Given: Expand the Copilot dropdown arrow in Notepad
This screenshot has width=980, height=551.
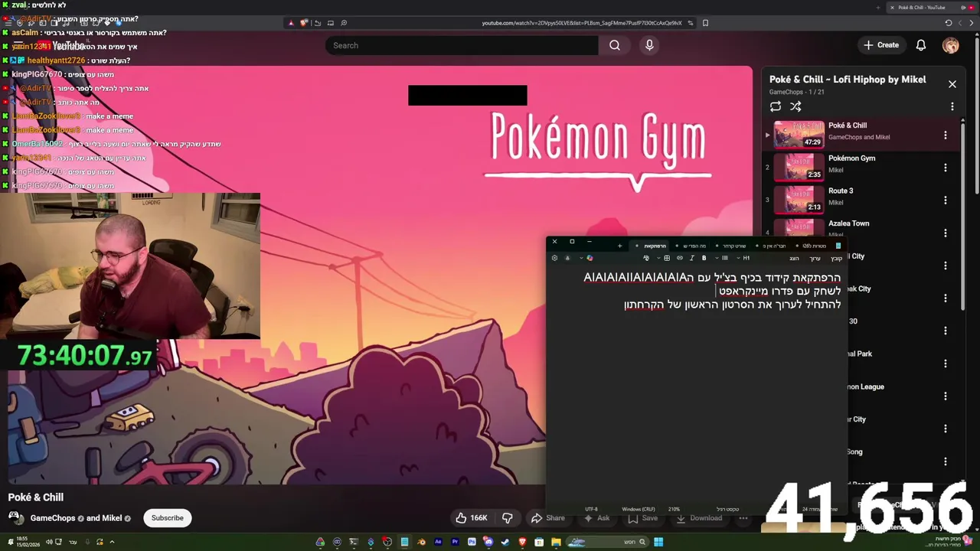Looking at the screenshot, I should tap(581, 258).
